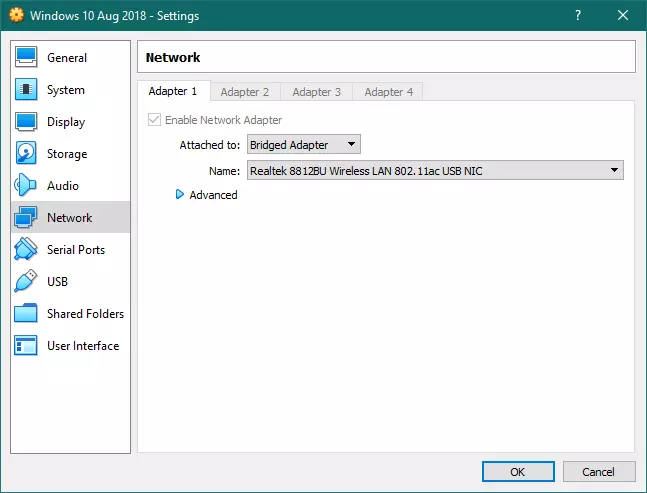Open the Adapter 4 tab
647x493 pixels.
pyautogui.click(x=388, y=92)
